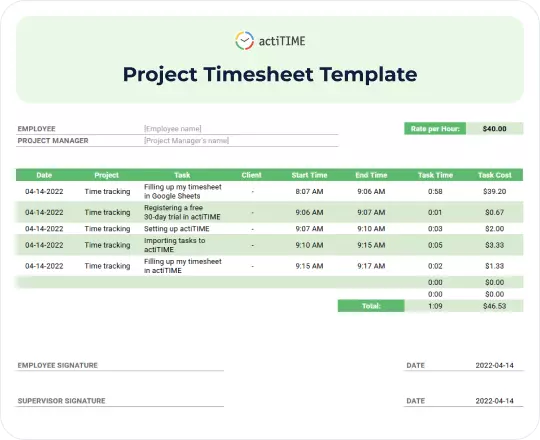Select the 8:07 AM start time cell
This screenshot has height=440, width=540.
coord(309,191)
